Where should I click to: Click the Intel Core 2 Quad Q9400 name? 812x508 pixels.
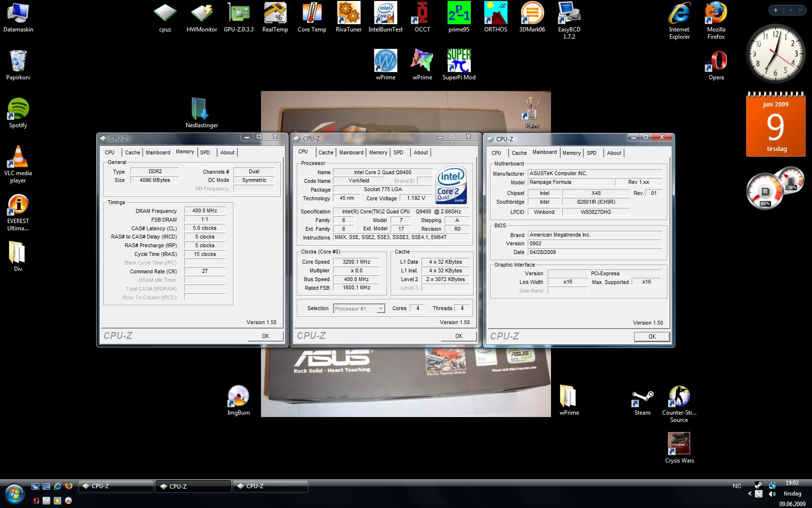(383, 172)
